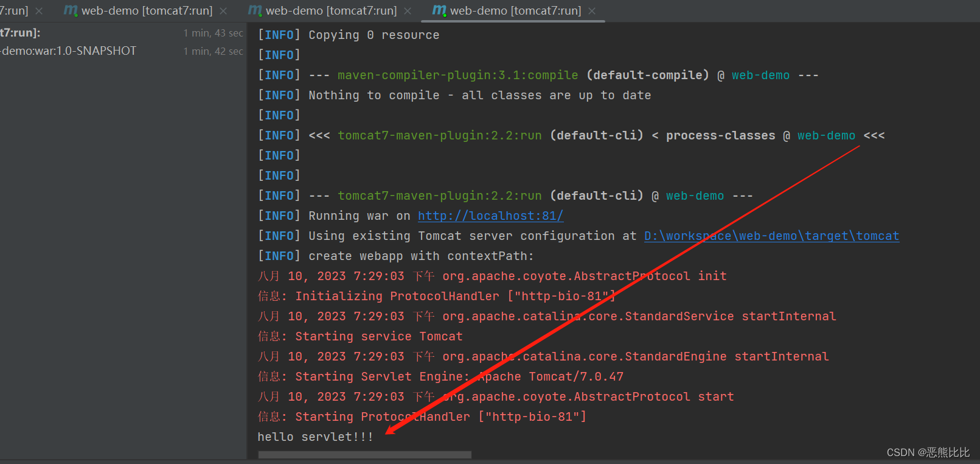Click the 'Copying 0 resource' log line

tap(374, 35)
